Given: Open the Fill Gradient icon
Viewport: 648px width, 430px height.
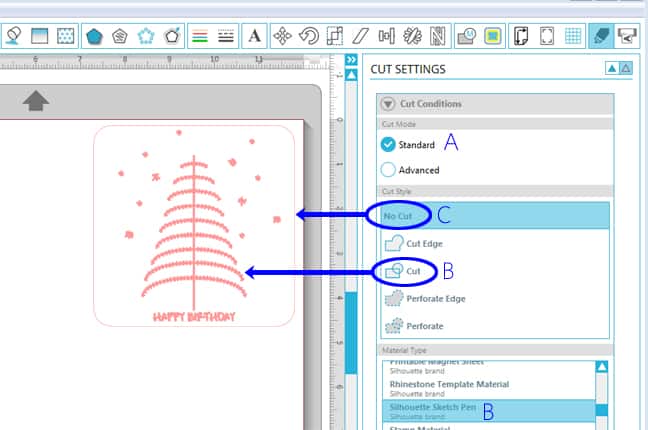Looking at the screenshot, I should (39, 36).
